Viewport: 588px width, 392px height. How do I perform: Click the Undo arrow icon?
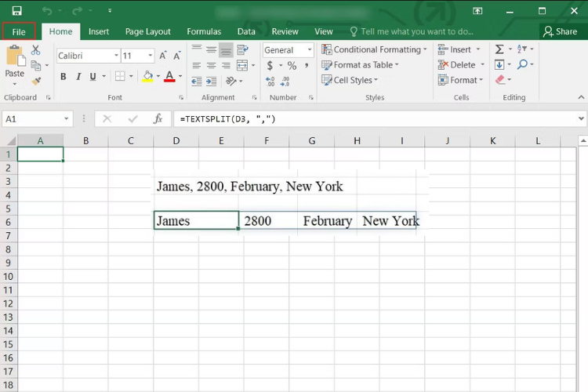point(47,10)
